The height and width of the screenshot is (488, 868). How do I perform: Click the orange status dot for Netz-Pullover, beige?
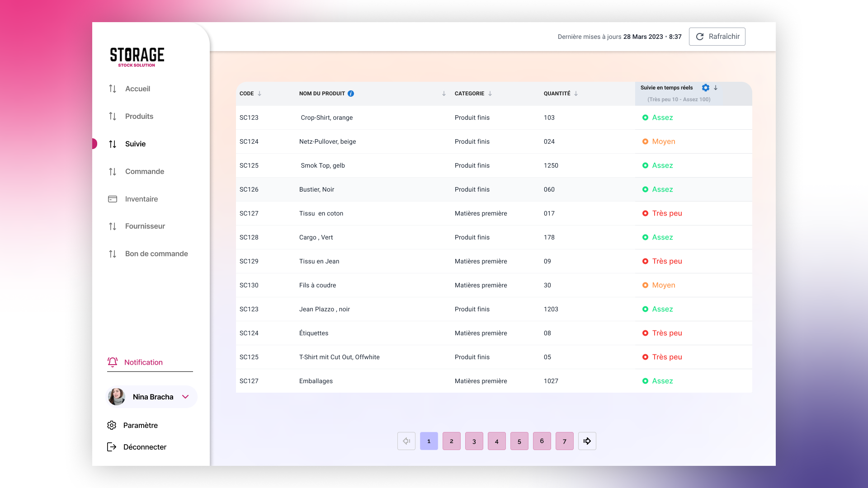point(645,141)
